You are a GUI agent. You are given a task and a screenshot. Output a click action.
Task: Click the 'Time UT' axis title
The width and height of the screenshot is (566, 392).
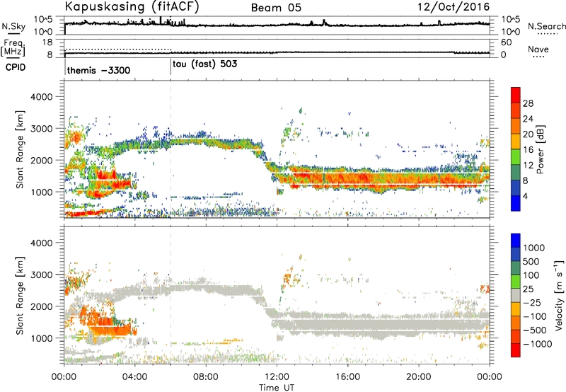(277, 388)
